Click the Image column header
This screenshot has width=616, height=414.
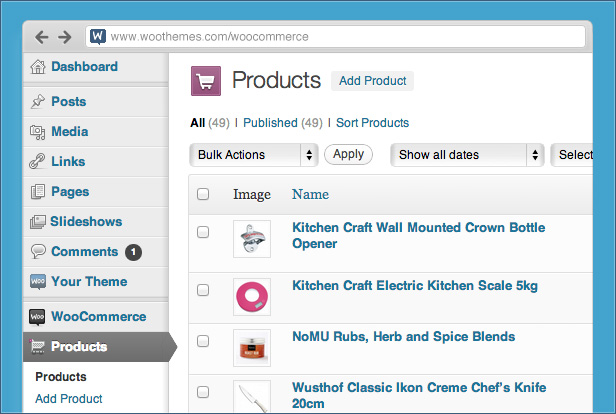tap(252, 195)
